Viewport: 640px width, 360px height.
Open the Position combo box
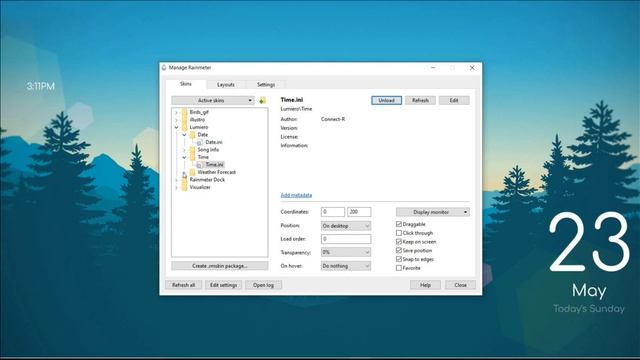coord(346,226)
